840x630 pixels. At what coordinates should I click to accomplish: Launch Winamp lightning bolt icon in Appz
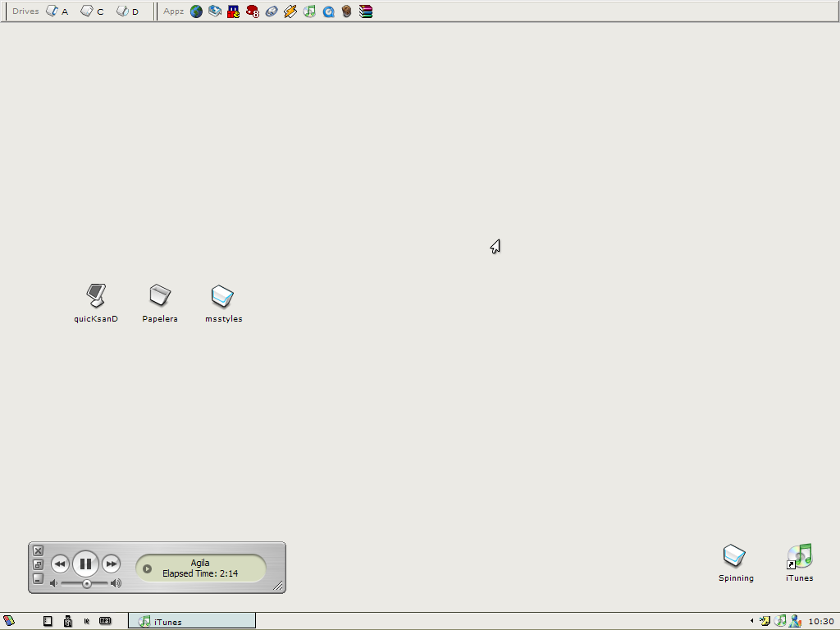[x=290, y=11]
